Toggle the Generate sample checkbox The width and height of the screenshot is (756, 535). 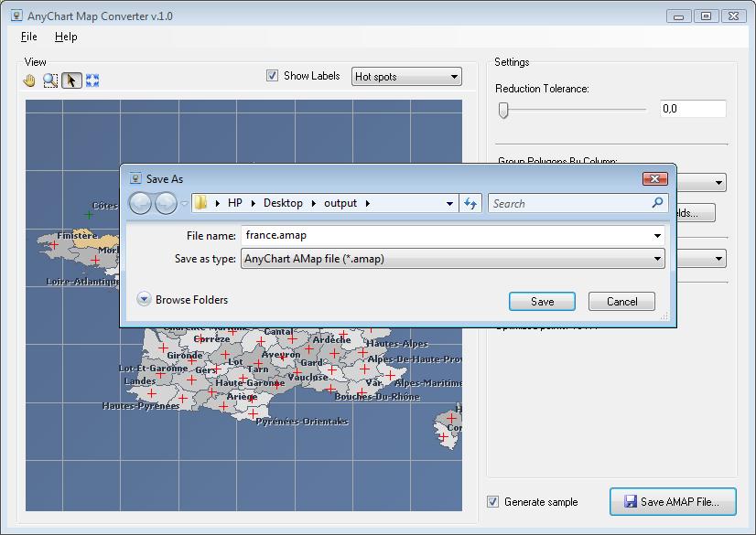pos(493,501)
